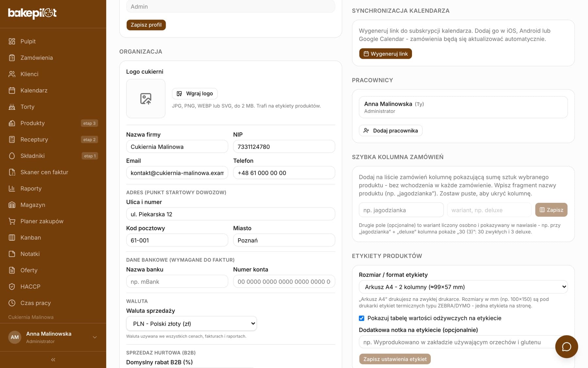Click the Wygeneruj link button
588x368 pixels.
[x=385, y=54]
